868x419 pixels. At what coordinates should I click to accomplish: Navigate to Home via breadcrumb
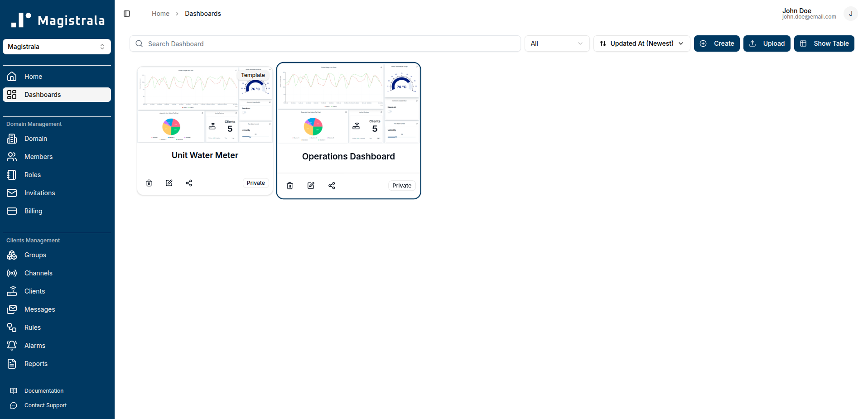[x=160, y=14]
